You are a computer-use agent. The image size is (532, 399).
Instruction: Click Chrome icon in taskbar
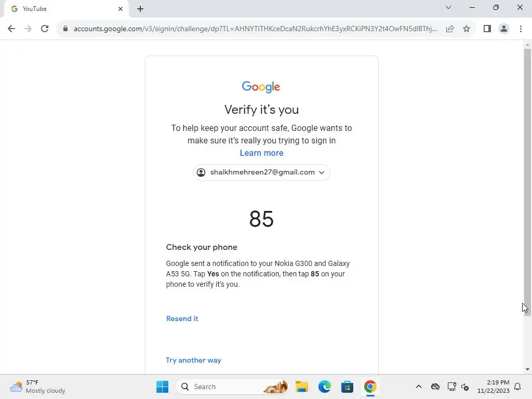370,387
